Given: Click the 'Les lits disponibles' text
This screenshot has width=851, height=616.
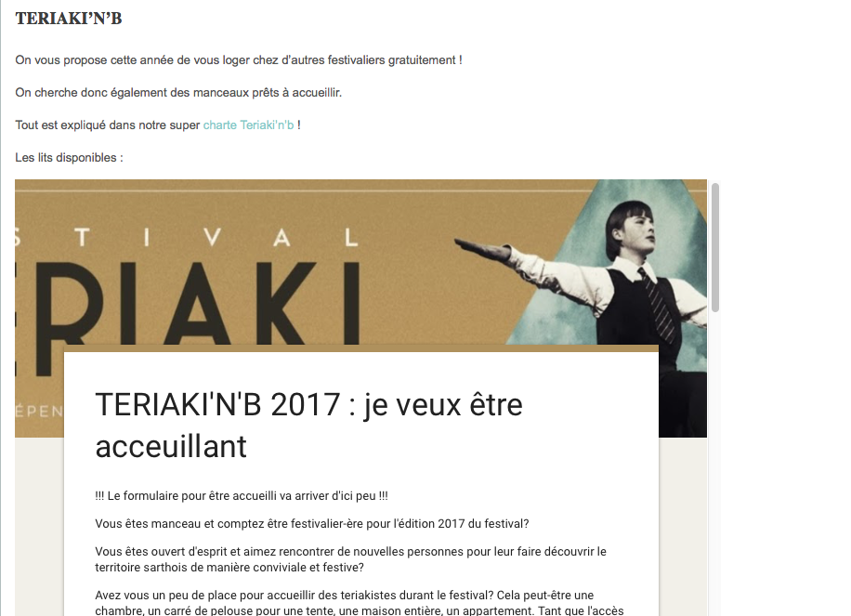Looking at the screenshot, I should click(x=69, y=158).
